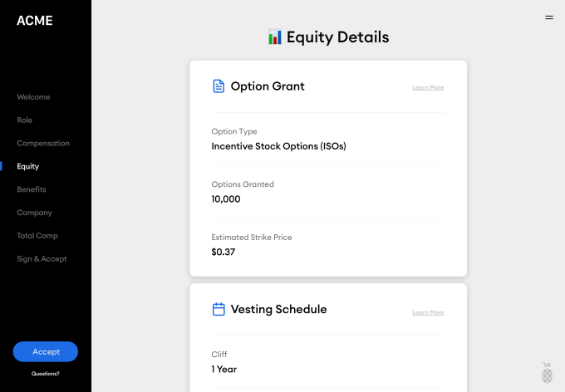Go to Sign & Accept
565x392 pixels.
tap(42, 259)
